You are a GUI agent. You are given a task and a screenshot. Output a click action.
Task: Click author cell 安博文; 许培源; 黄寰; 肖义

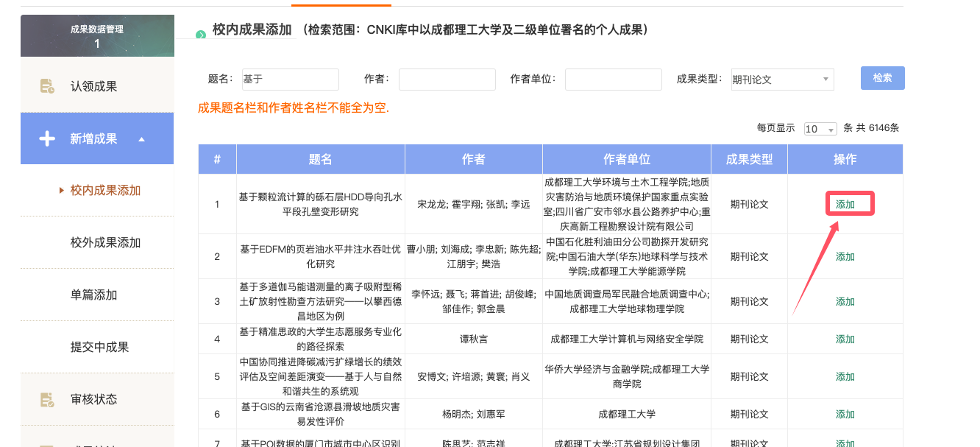click(x=473, y=377)
